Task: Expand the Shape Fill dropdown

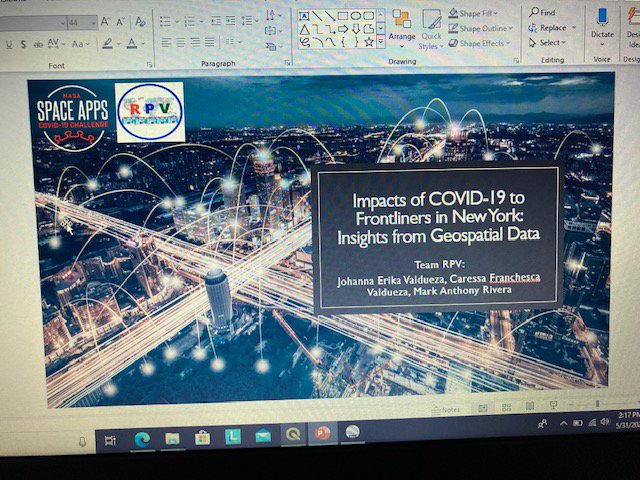Action: pos(484,14)
